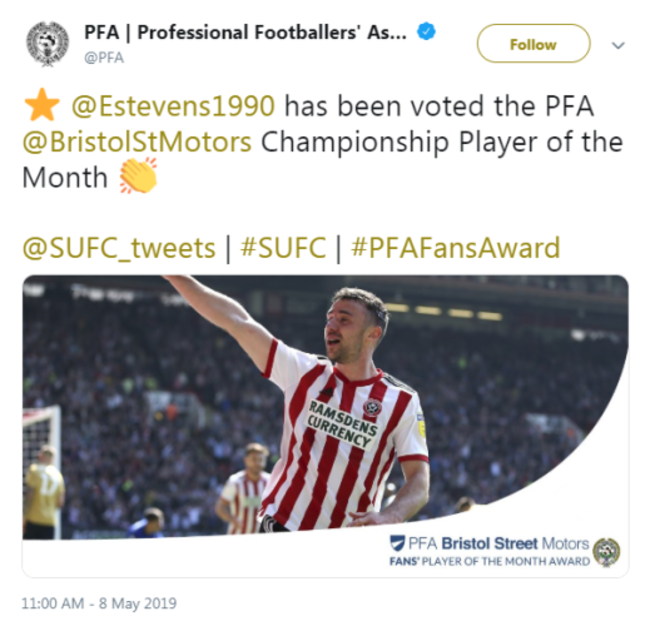Click the PFA Bristol Street Motors logo

click(489, 543)
